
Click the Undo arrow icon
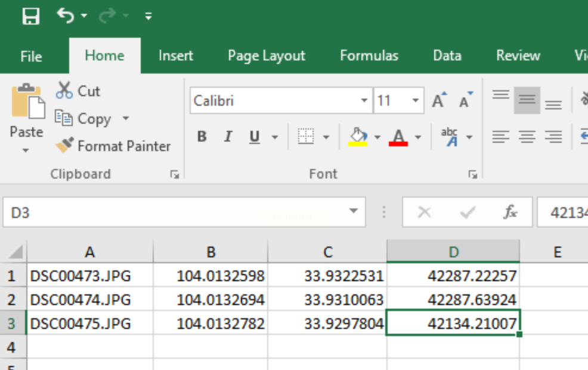[x=64, y=15]
